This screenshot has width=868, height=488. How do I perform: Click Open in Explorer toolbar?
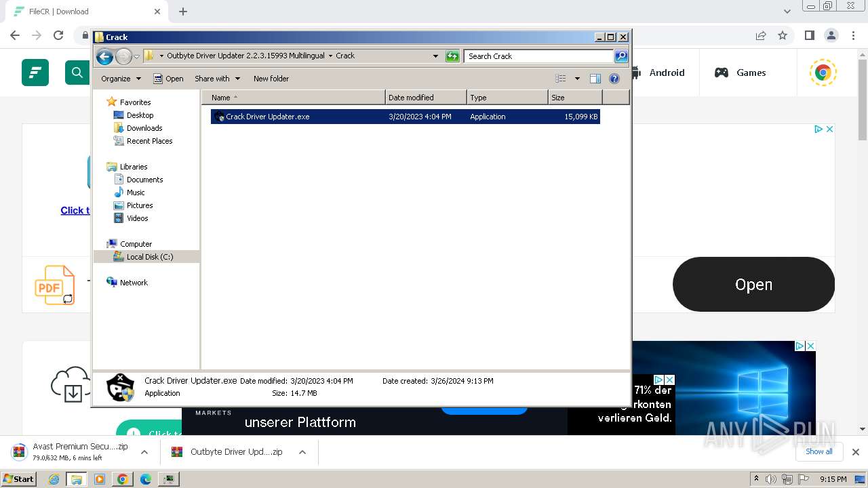click(x=168, y=79)
